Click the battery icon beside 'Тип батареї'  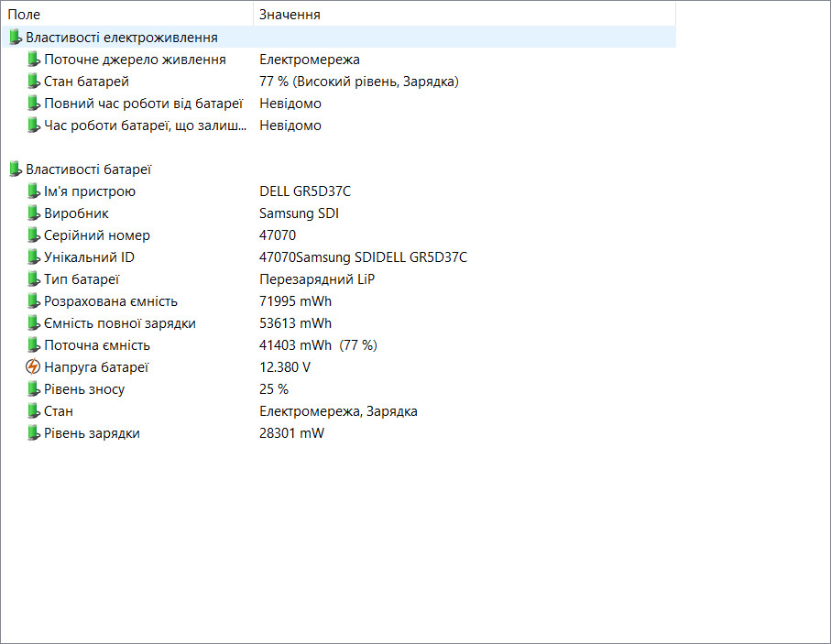[33, 278]
